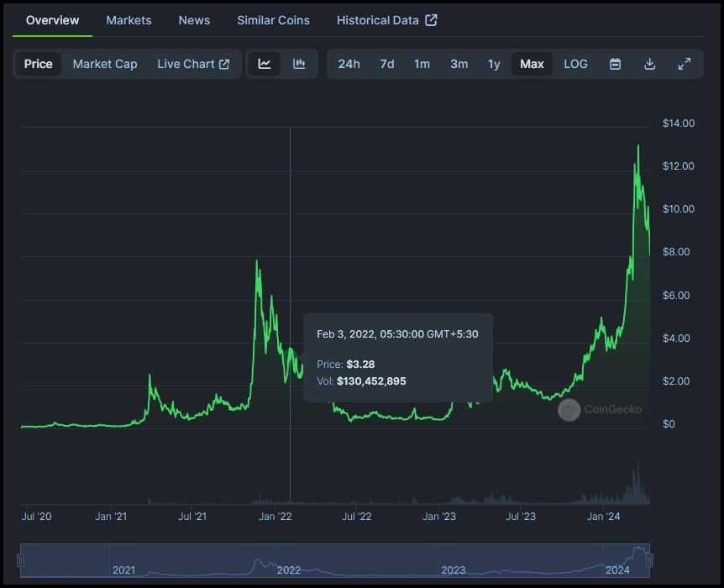The image size is (724, 588).
Task: Switch to the News tab
Action: (x=194, y=19)
